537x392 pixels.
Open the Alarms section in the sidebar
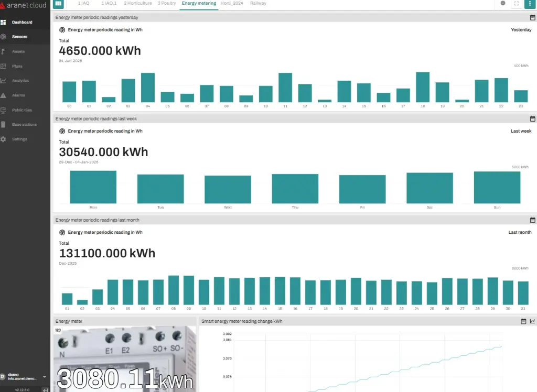[19, 95]
